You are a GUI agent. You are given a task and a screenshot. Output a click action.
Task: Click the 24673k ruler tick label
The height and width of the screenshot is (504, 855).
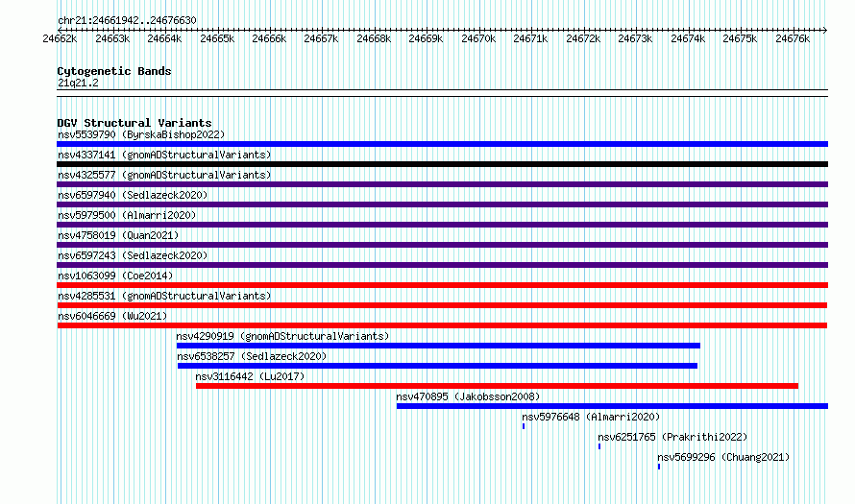(x=635, y=38)
